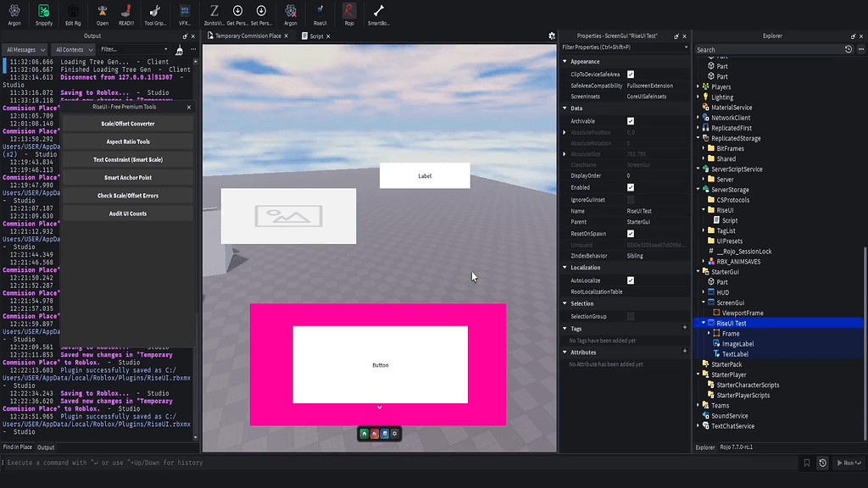This screenshot has width=868, height=488.
Task: Open All Contexts dropdown
Action: [x=75, y=50]
